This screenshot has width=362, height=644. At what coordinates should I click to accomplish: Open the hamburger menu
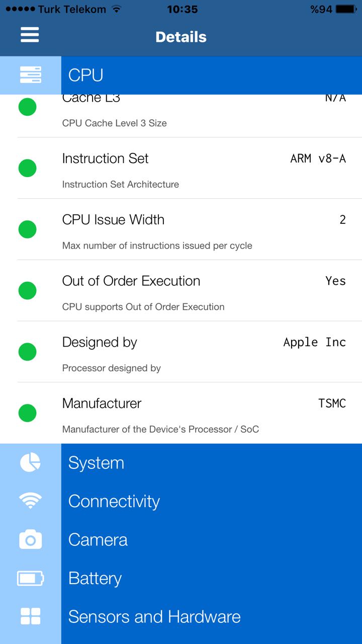tap(30, 35)
